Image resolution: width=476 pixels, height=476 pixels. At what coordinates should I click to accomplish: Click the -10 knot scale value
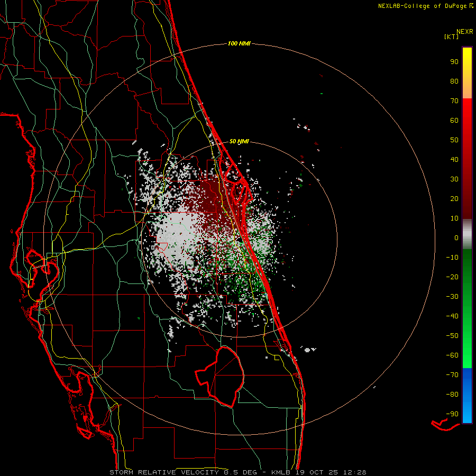coord(452,258)
